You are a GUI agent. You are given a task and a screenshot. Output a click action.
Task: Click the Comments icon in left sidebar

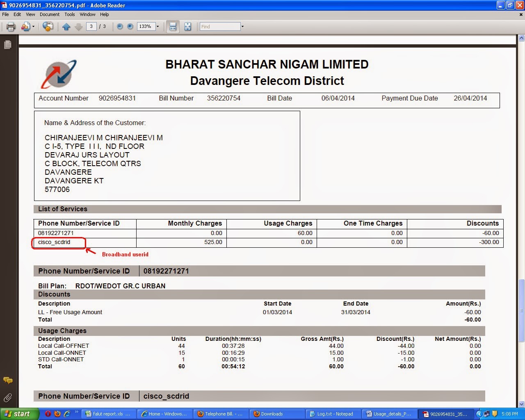(7, 381)
